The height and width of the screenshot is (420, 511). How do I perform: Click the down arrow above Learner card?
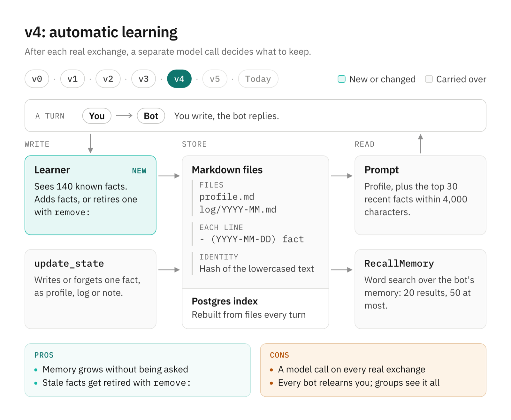pos(90,144)
